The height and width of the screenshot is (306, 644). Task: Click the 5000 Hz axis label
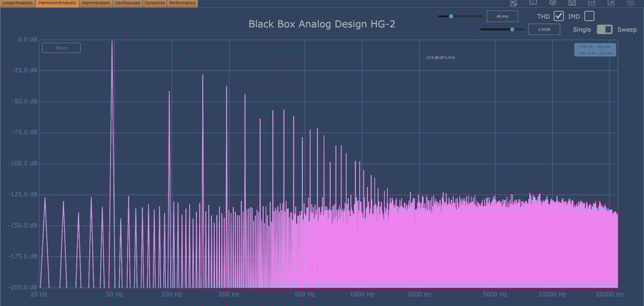point(496,295)
